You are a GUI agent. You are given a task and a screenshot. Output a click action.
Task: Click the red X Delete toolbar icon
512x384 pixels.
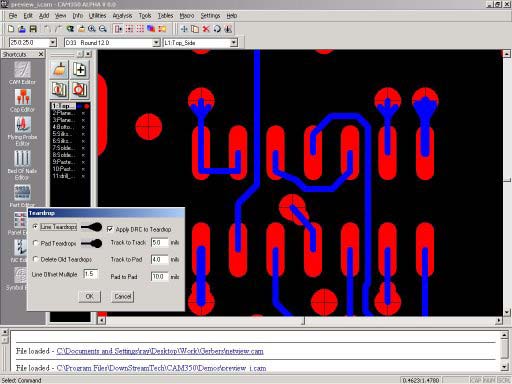pos(206,29)
